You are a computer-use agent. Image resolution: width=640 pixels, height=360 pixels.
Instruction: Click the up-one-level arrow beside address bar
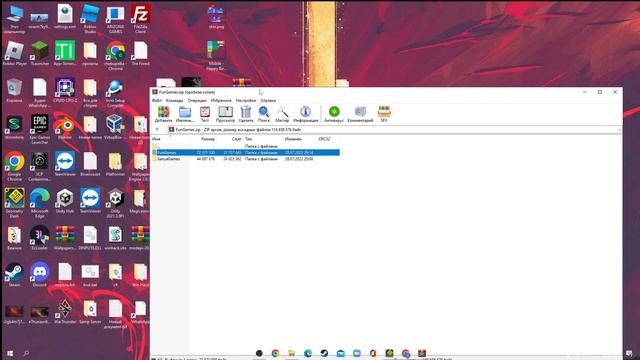tap(157, 130)
